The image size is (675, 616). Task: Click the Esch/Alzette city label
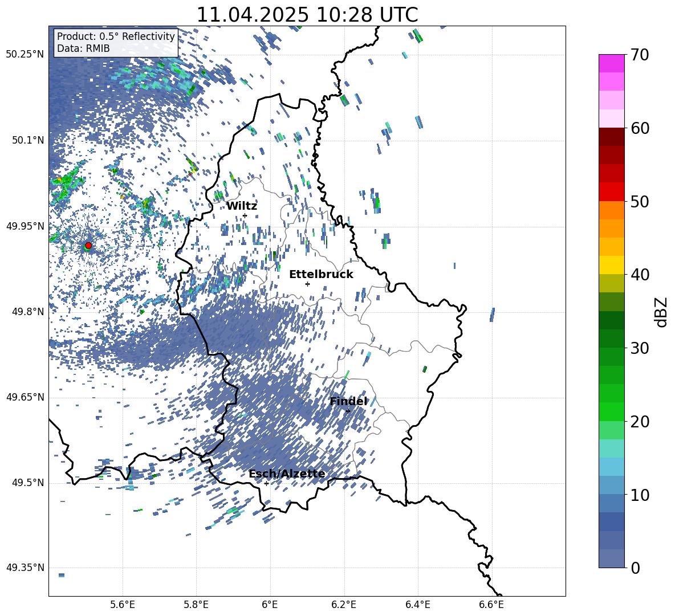[x=287, y=474]
